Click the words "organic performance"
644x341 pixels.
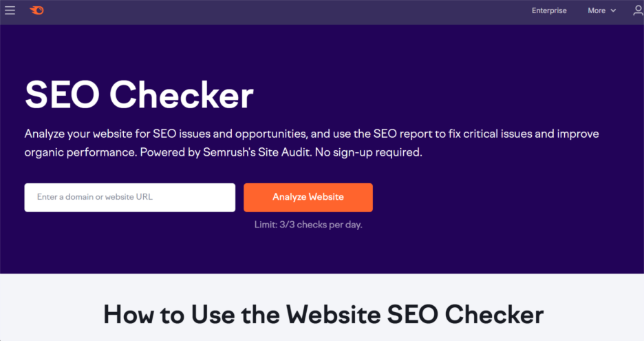pos(80,152)
